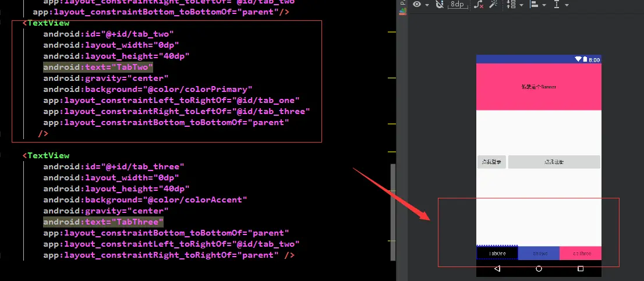This screenshot has height=281, width=644.
Task: Open the guidelines dropdown arrow
Action: click(x=567, y=5)
